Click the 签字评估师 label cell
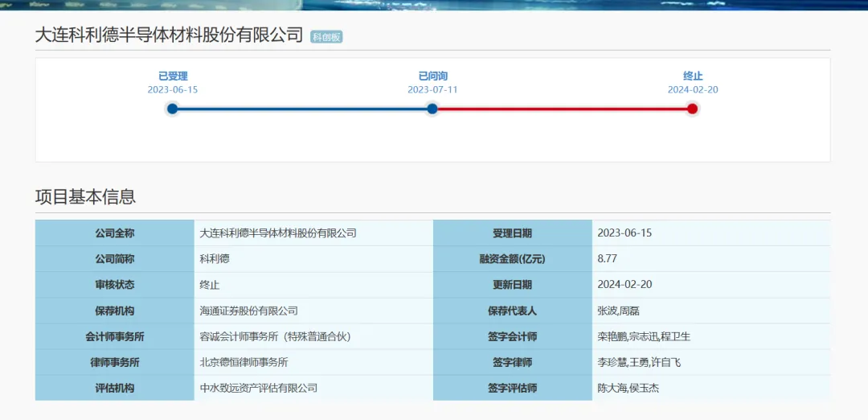Image resolution: width=868 pixels, height=420 pixels. (513, 388)
